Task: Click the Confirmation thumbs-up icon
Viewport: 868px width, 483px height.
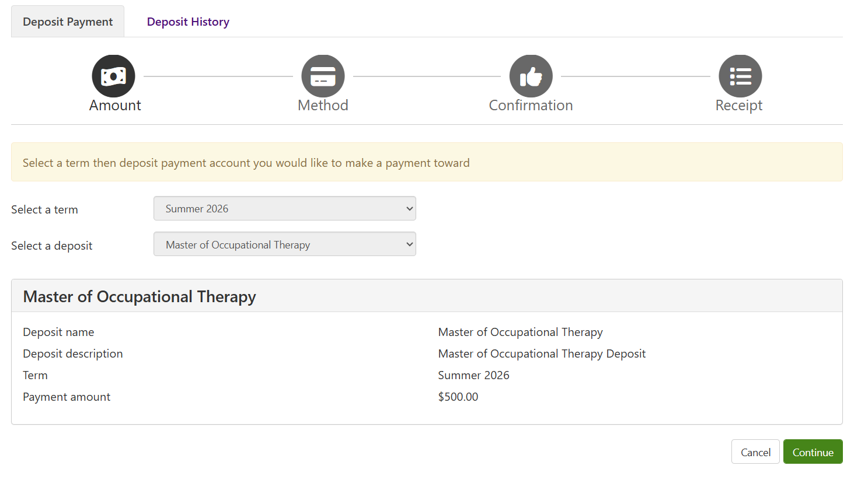Action: [x=531, y=76]
